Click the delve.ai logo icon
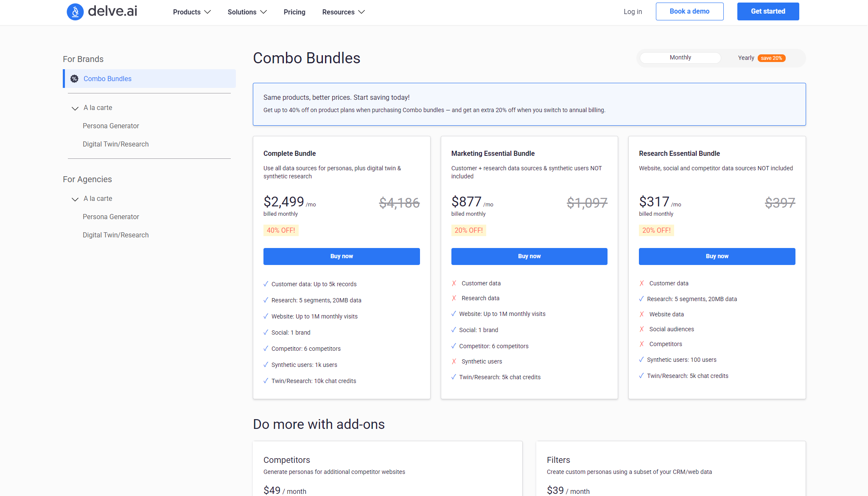The height and width of the screenshot is (496, 868). click(x=75, y=11)
